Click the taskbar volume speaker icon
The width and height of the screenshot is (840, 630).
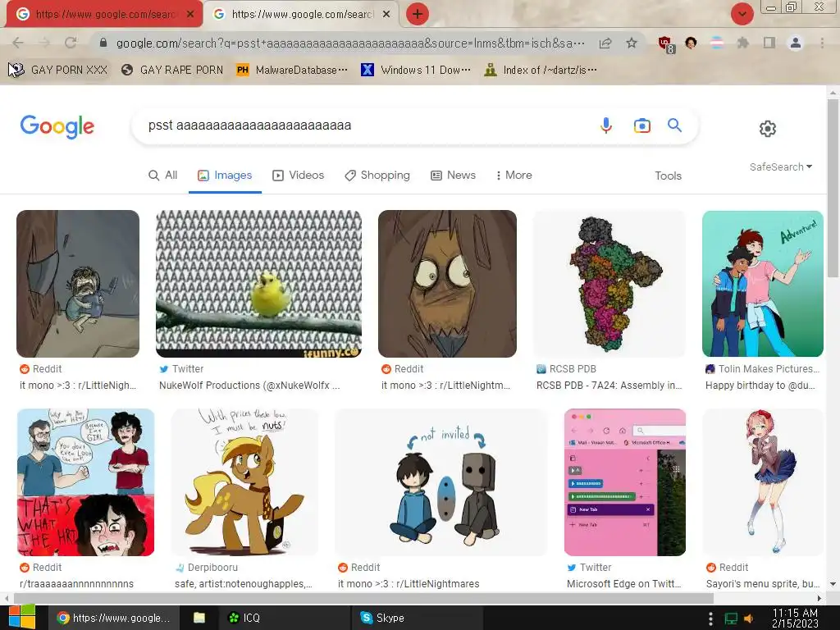[x=749, y=619]
